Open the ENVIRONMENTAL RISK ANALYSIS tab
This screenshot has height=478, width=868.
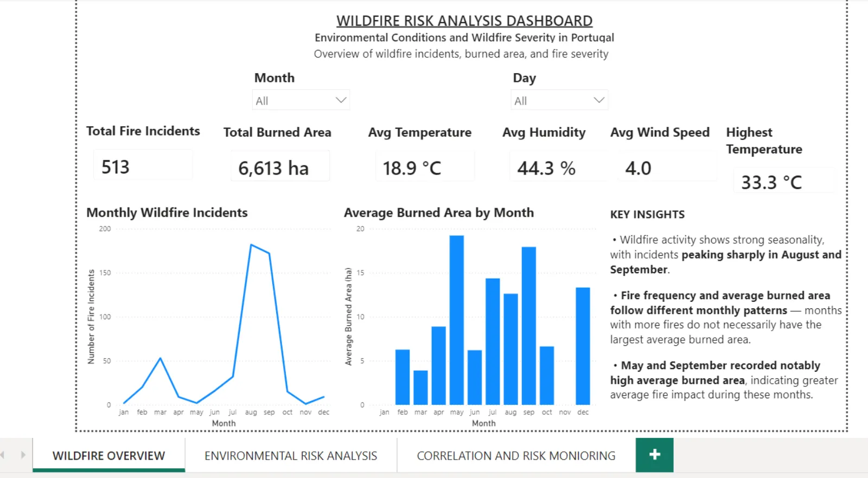[x=291, y=455]
